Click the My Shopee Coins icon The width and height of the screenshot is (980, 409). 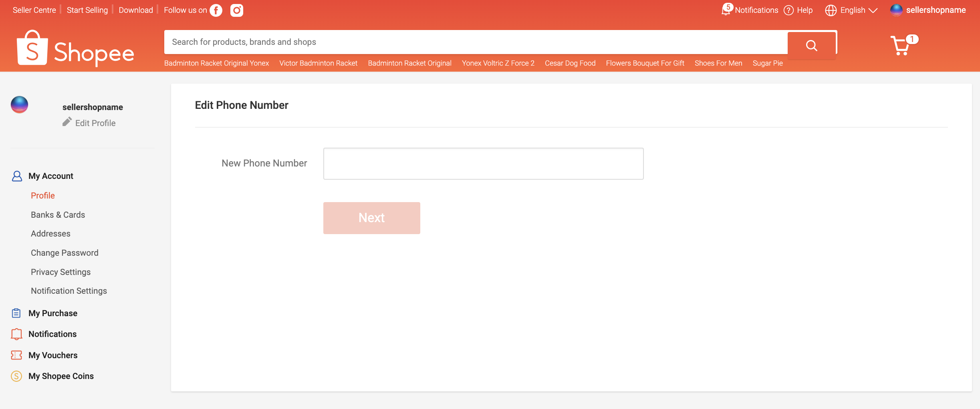point(16,376)
